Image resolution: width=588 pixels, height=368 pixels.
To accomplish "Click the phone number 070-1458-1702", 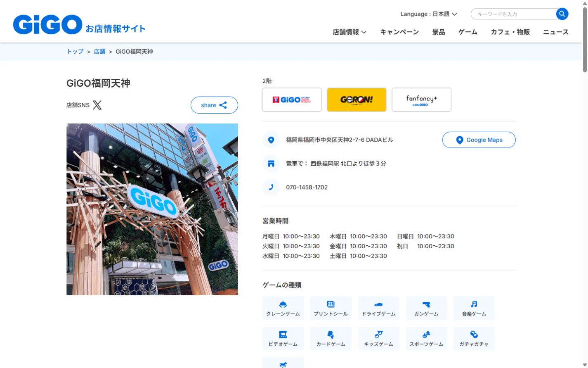I will [307, 187].
